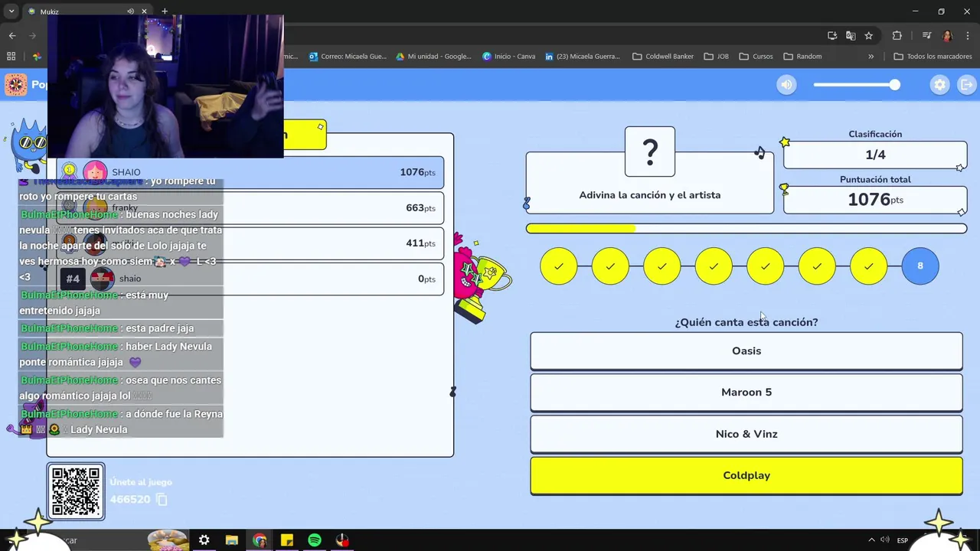
Task: Click the Popsauce logo icon at the top left
Action: 15,85
